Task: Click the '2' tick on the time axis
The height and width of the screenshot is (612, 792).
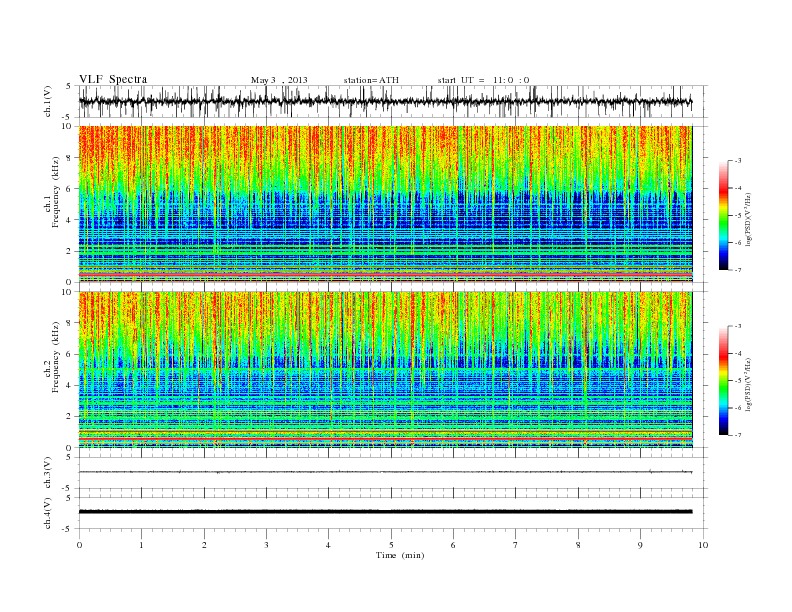Action: (x=204, y=545)
